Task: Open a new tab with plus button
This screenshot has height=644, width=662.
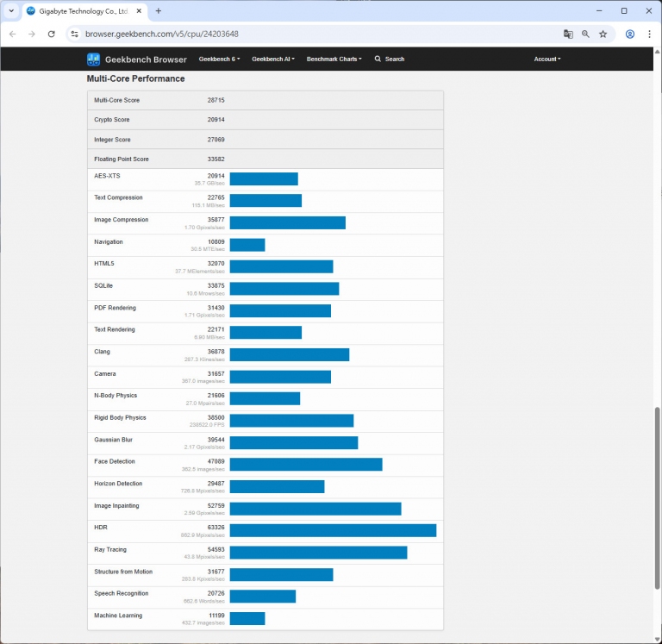Action: click(159, 11)
